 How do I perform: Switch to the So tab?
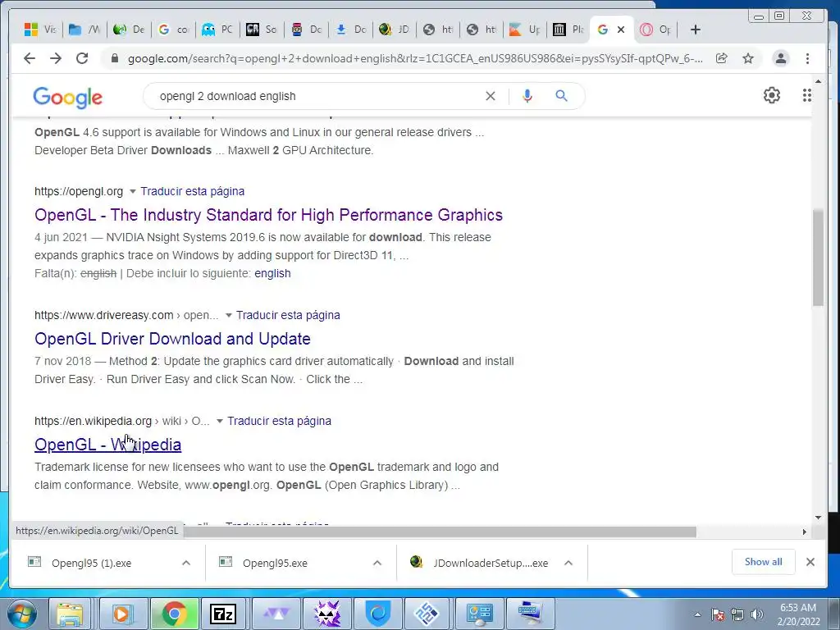262,30
